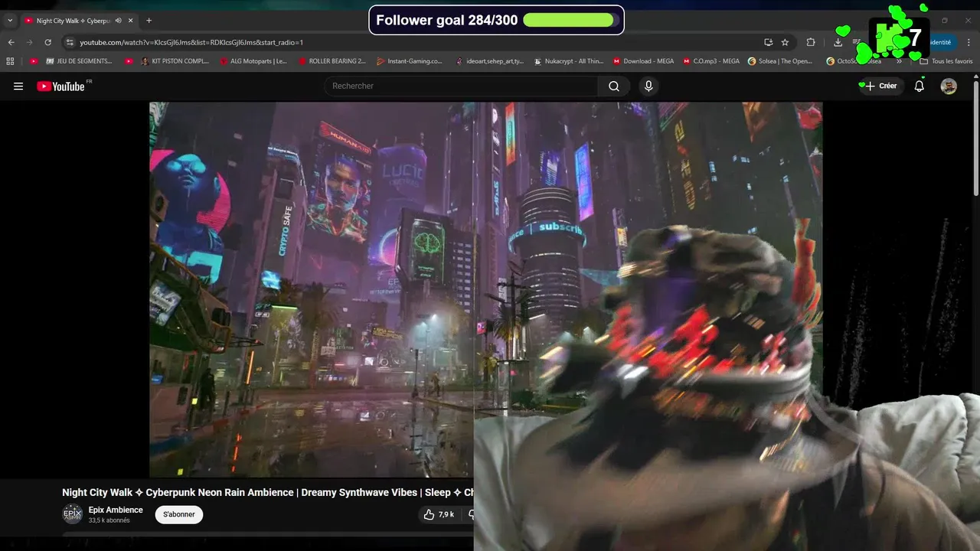Image resolution: width=980 pixels, height=551 pixels.
Task: Open the account avatar menu
Action: coord(949,86)
